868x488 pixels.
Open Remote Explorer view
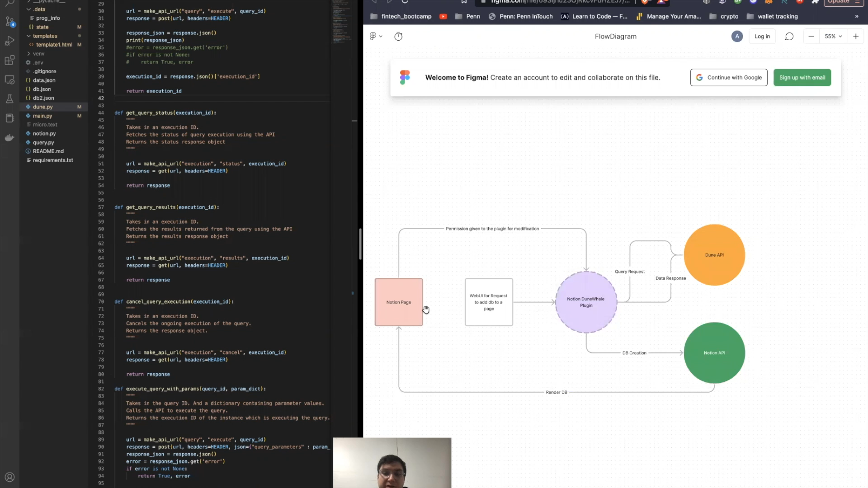[x=9, y=80]
